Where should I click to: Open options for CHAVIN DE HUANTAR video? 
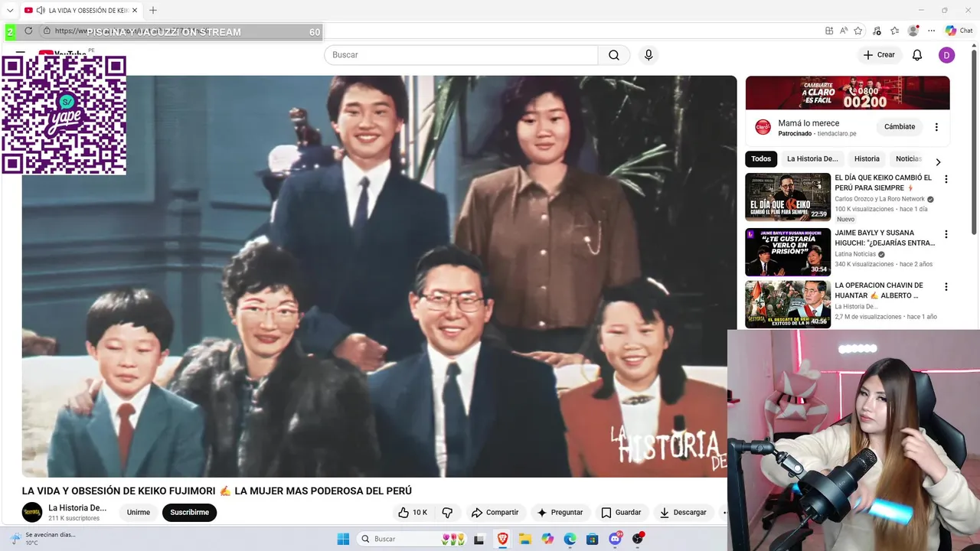point(946,287)
